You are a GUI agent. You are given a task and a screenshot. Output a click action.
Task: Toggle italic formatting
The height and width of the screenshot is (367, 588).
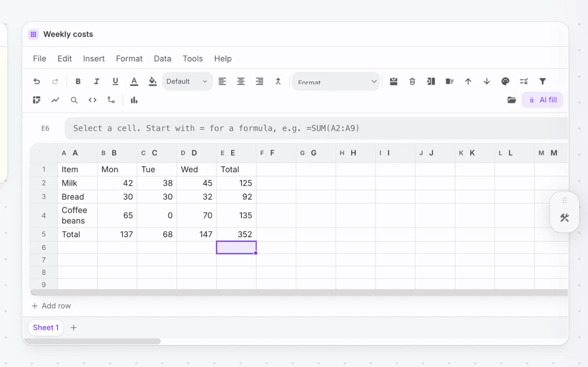[x=97, y=81]
